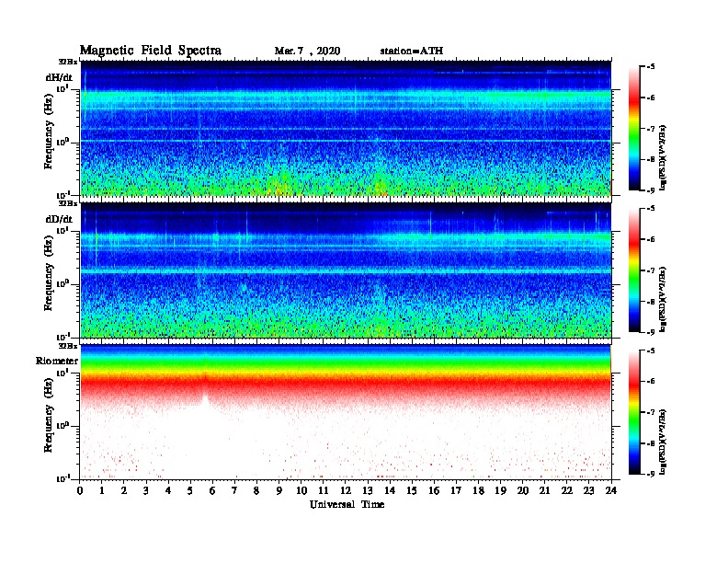Click the Riometer spectrogram plot area
The image size is (728, 563).
pyautogui.click(x=346, y=412)
